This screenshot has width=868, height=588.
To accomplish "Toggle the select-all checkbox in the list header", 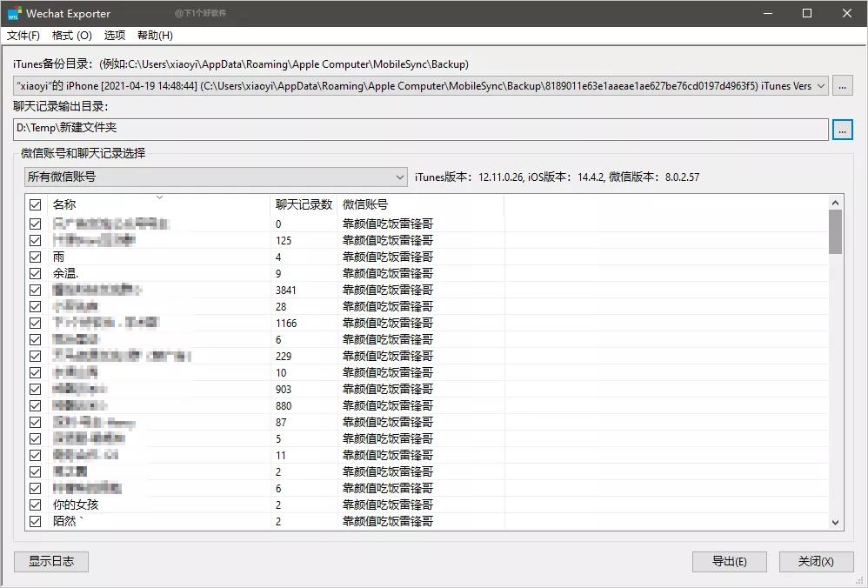I will pos(35,204).
